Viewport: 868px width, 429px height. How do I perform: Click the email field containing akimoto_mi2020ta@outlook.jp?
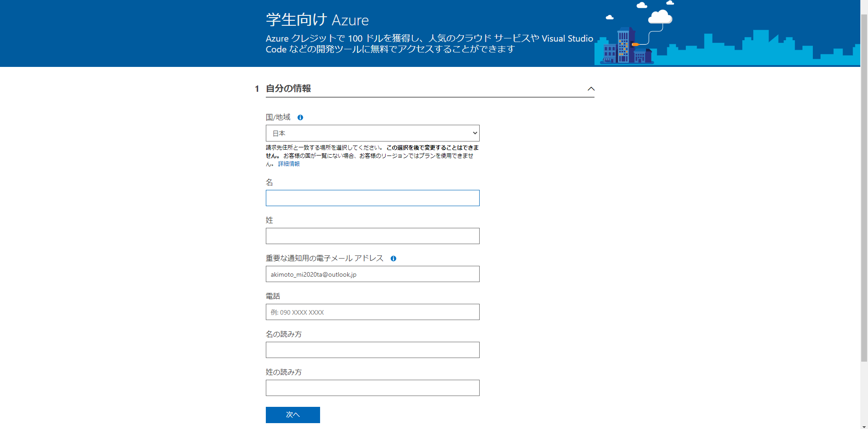(x=373, y=274)
